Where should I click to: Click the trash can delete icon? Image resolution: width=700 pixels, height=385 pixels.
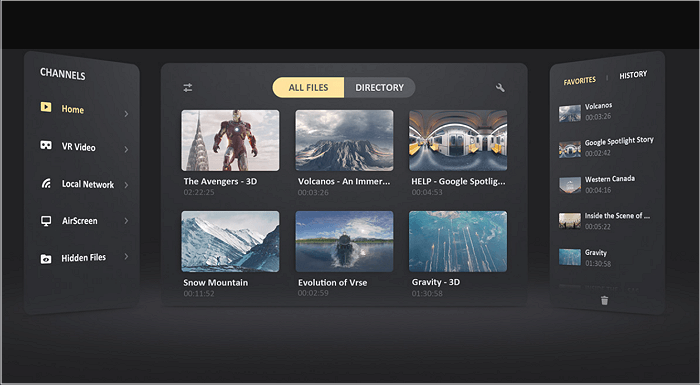[604, 300]
